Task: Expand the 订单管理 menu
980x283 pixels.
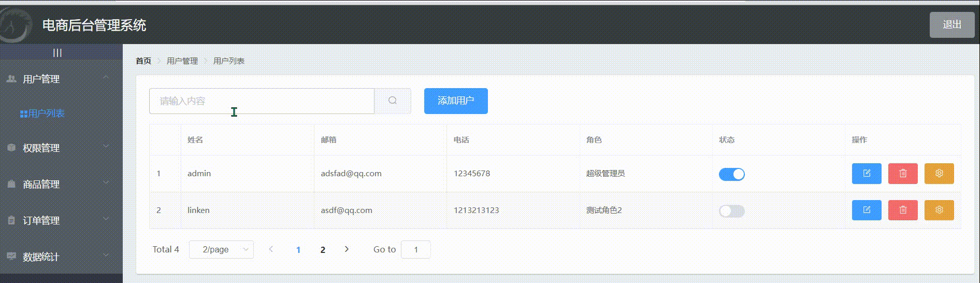Action: [61, 220]
